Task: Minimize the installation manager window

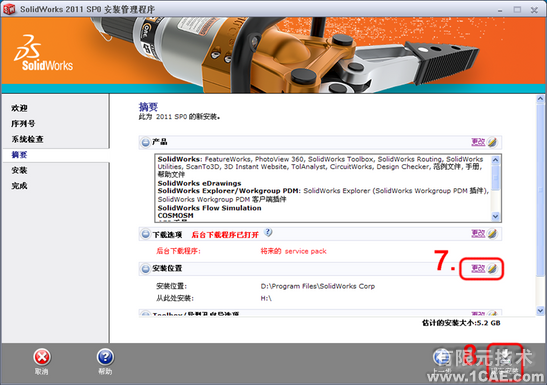Action: [500, 10]
